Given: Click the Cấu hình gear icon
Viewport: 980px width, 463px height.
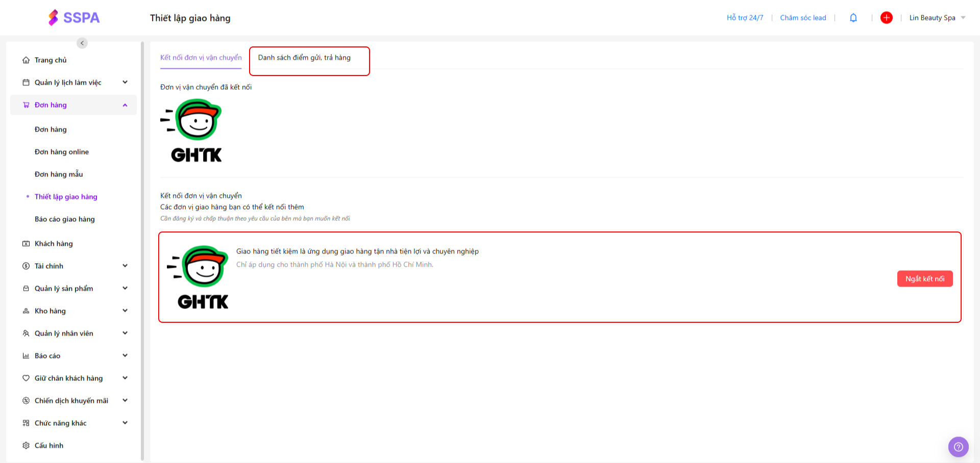Looking at the screenshot, I should tap(26, 446).
